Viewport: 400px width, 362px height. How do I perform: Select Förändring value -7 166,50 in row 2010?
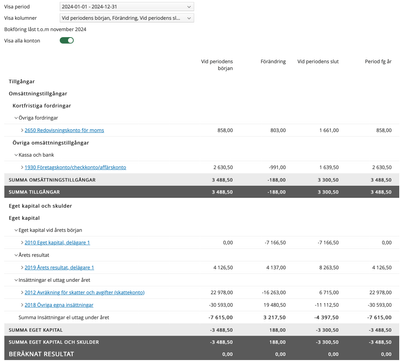pos(275,243)
